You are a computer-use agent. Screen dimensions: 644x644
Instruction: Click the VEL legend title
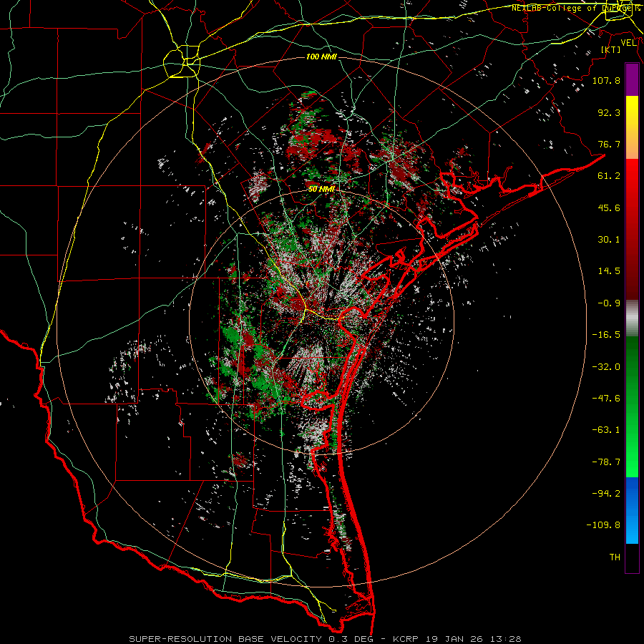tap(629, 43)
